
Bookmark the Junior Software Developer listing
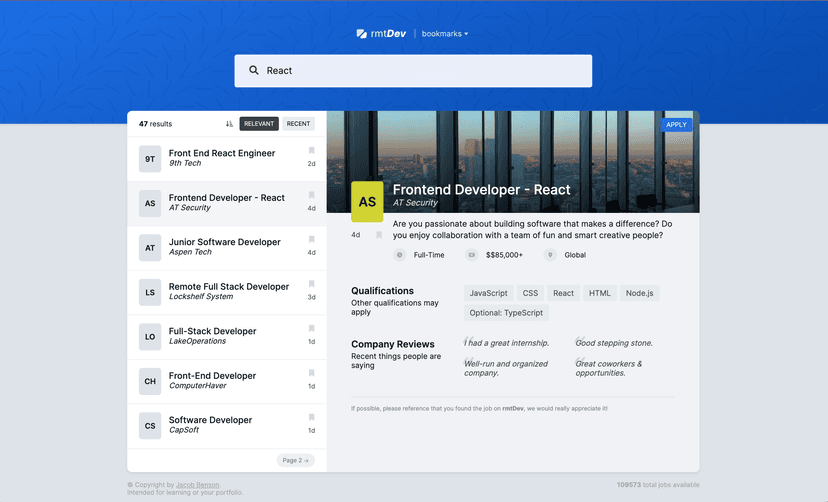tap(311, 240)
